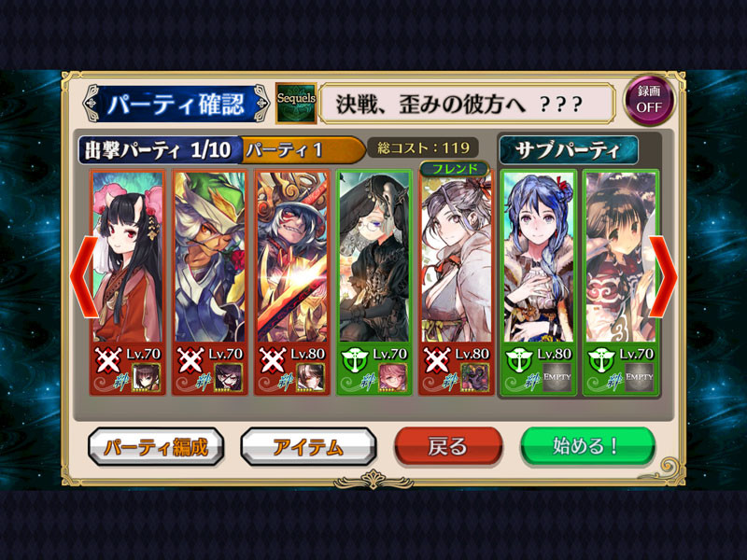
Task: Toggle the 録画 OFF recording button
Action: (x=649, y=99)
